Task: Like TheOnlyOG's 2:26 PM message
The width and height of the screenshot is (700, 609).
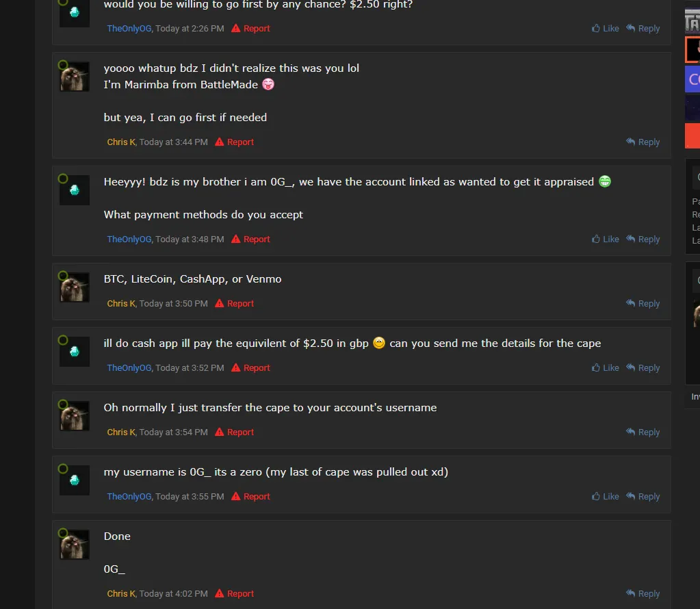Action: (606, 29)
